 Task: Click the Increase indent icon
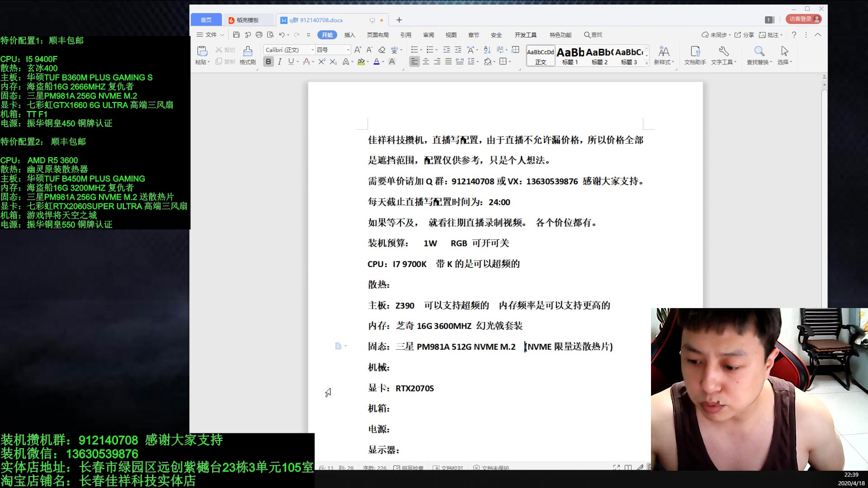pyautogui.click(x=458, y=50)
